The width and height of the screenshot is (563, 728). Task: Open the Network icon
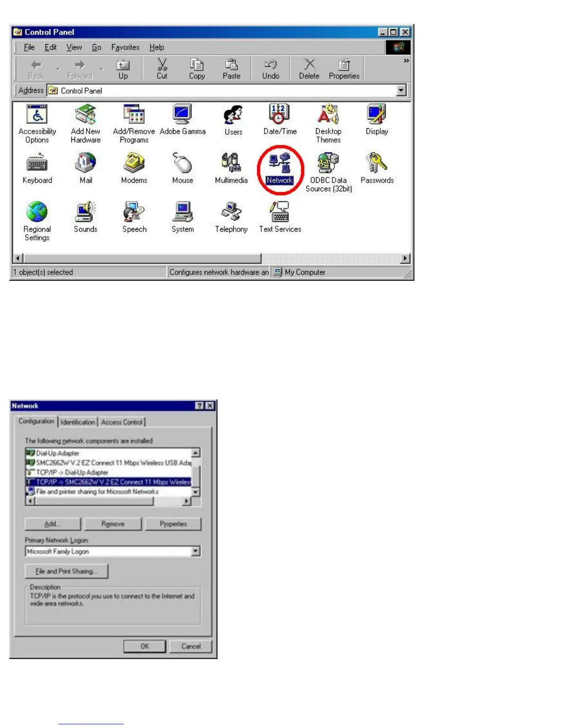tap(280, 169)
